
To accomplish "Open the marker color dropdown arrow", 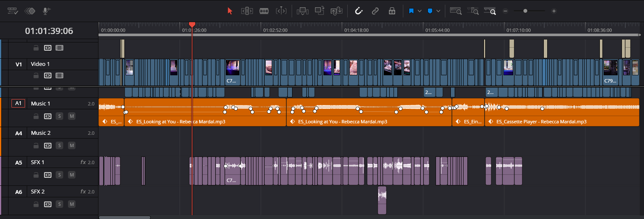I will (x=438, y=11).
